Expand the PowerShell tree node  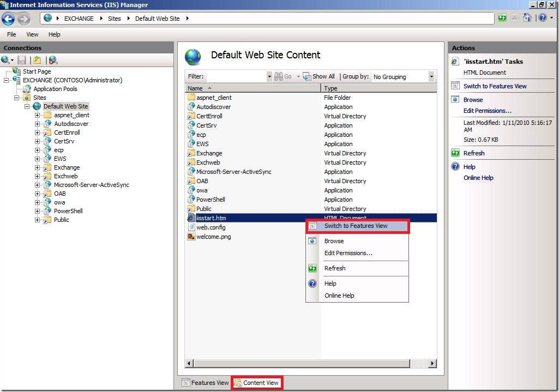coord(38,211)
